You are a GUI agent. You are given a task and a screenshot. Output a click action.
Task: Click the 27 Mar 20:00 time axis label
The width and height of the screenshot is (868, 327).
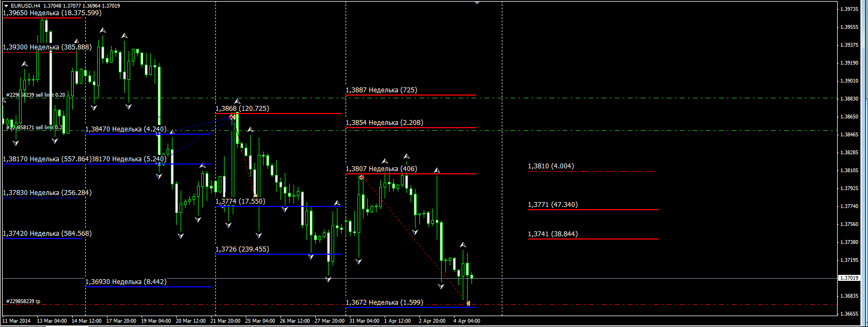[329, 321]
